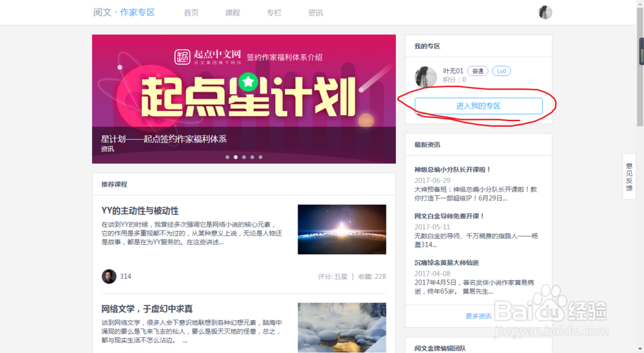Image resolution: width=644 pixels, height=353 pixels.
Task: Click the 最新资讯 section header
Action: [x=427, y=145]
